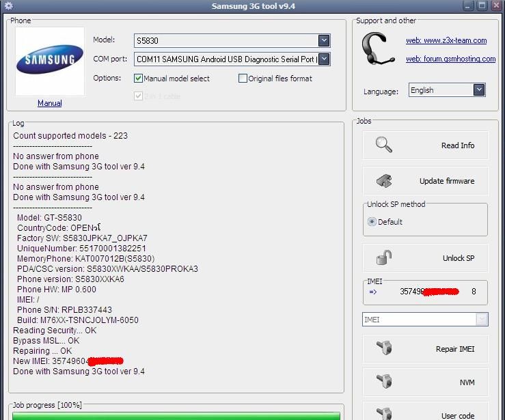
Task: Click log line 'Reading Security... OK'
Action: pyautogui.click(x=55, y=331)
